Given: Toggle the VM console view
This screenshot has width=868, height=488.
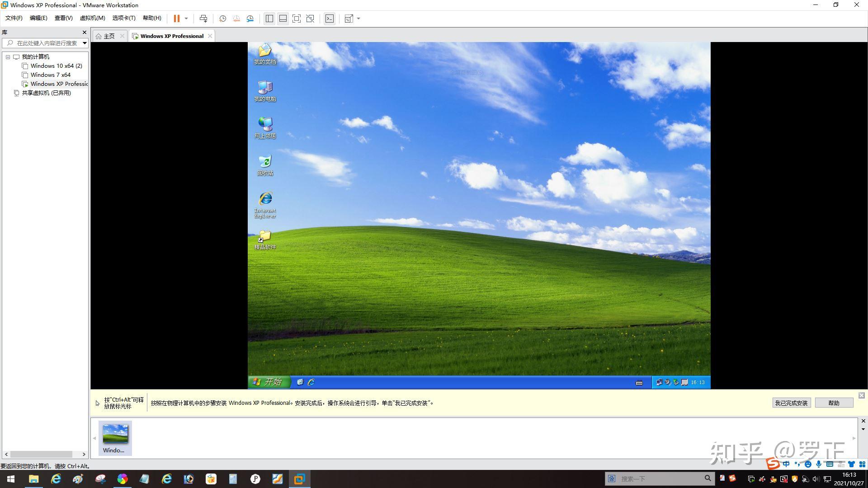Looking at the screenshot, I should tap(330, 19).
